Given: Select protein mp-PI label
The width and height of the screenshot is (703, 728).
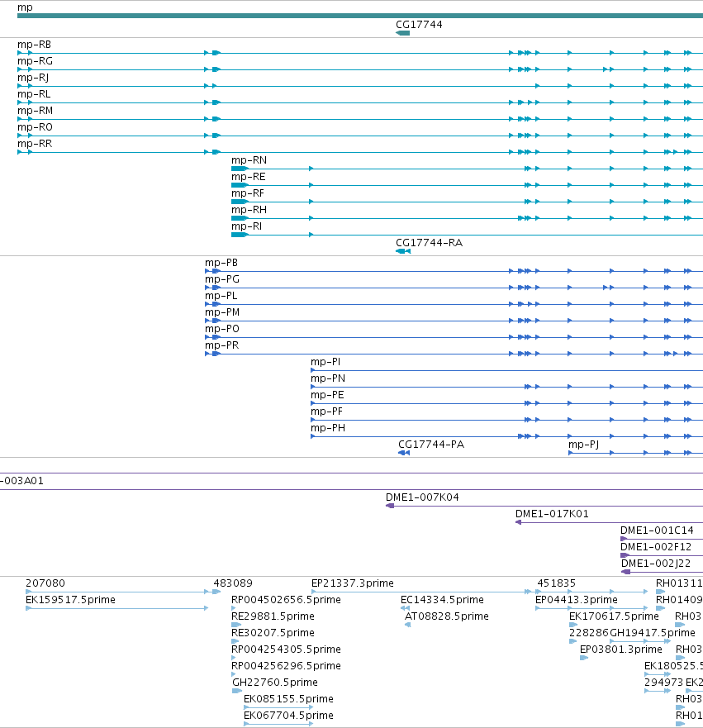Looking at the screenshot, I should (325, 362).
